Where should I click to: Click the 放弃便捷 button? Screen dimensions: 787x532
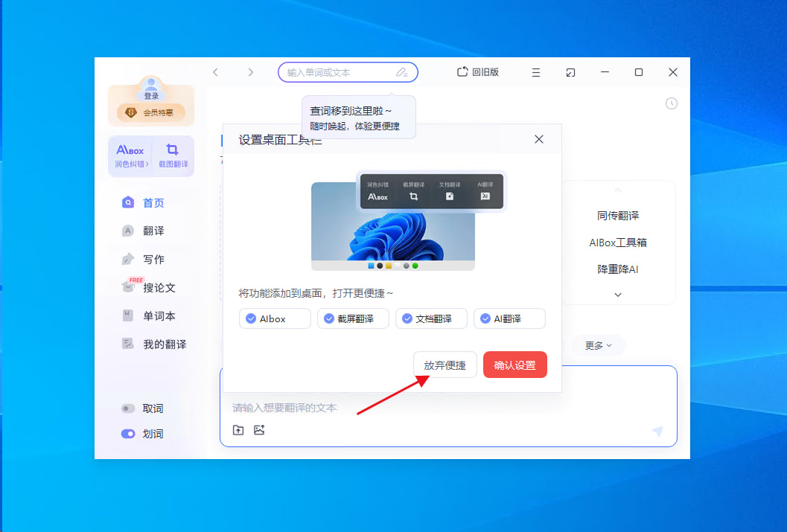(x=445, y=365)
